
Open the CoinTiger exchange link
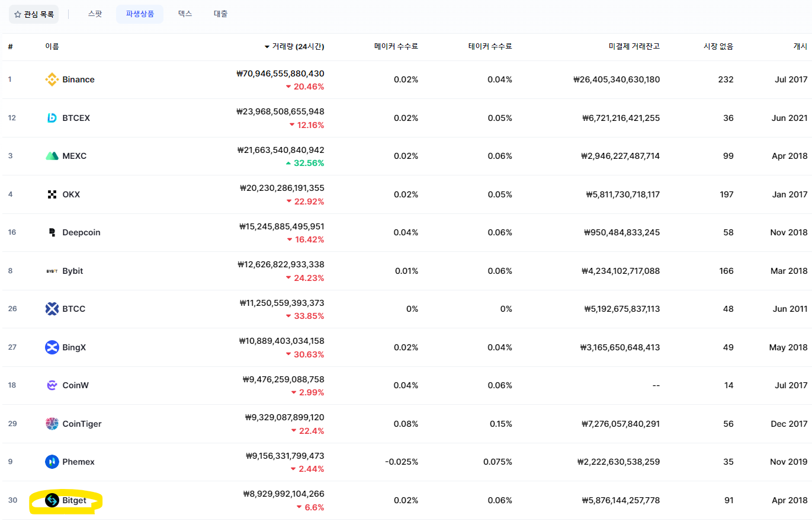82,424
